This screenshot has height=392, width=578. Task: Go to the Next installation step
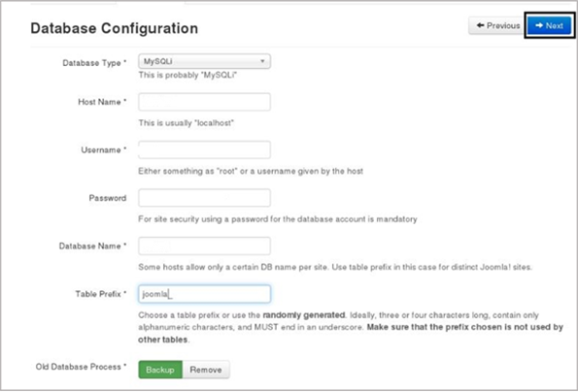(x=549, y=25)
